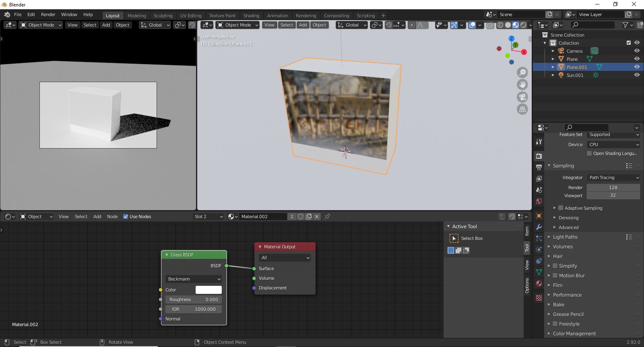644x347 pixels.
Task: Click the pan view hand gizmo
Action: click(x=522, y=85)
